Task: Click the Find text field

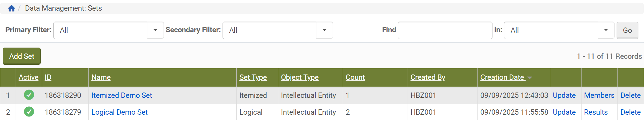Action: click(x=445, y=30)
